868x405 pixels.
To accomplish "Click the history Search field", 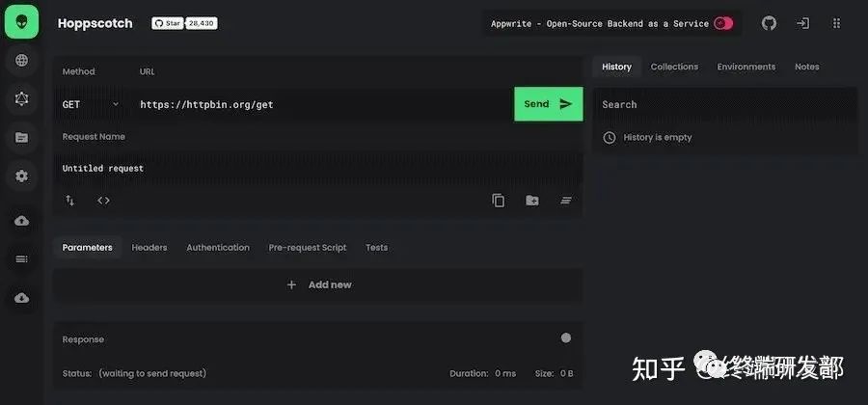I will [724, 104].
